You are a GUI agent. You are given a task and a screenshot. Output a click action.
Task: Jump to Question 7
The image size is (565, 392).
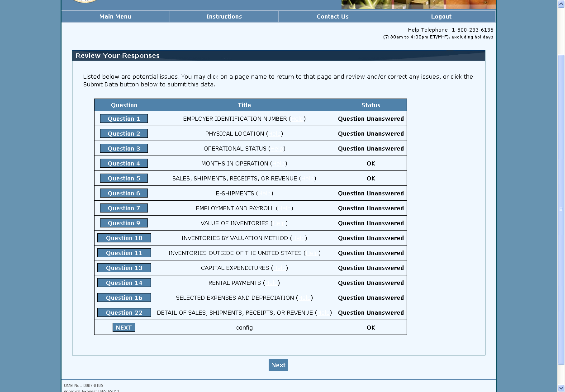click(124, 208)
